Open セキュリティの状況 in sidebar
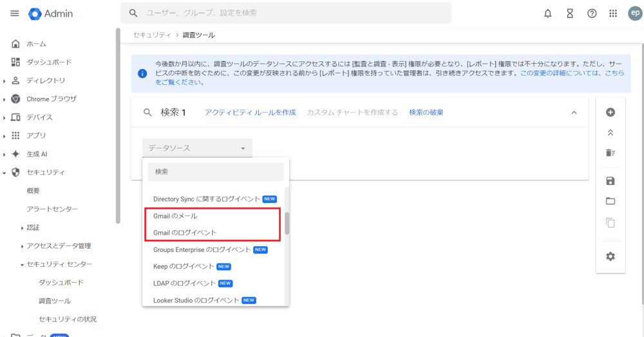Viewport: 644px width, 337px height. tap(68, 319)
